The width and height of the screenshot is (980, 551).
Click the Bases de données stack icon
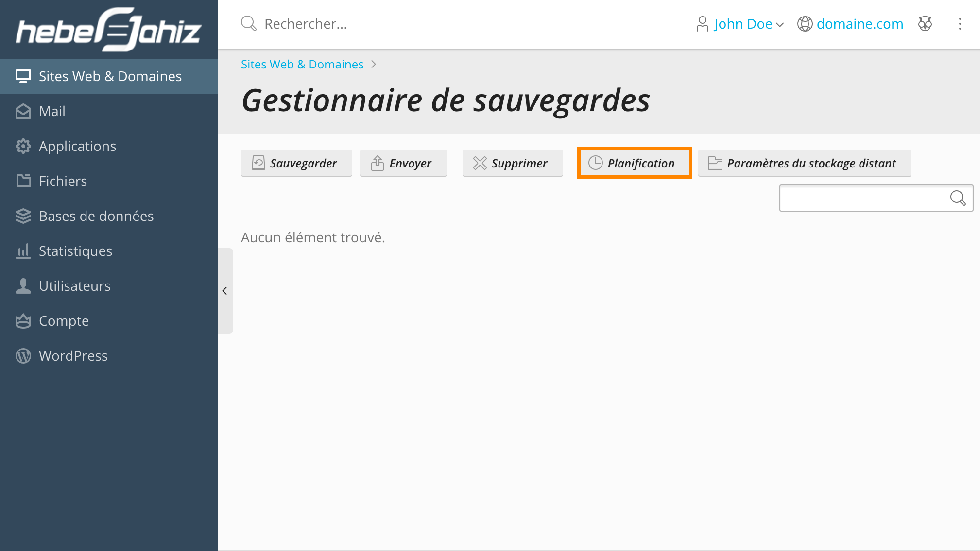(x=23, y=216)
